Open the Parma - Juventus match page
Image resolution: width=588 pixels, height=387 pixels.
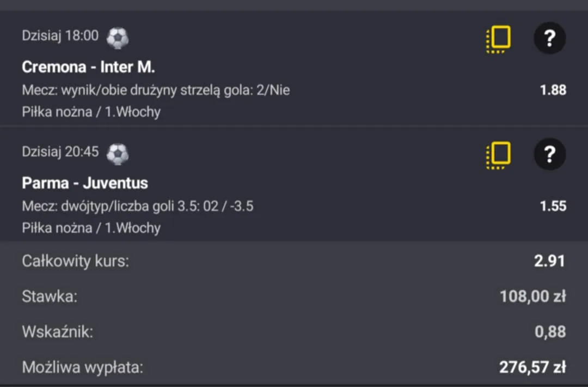(85, 183)
